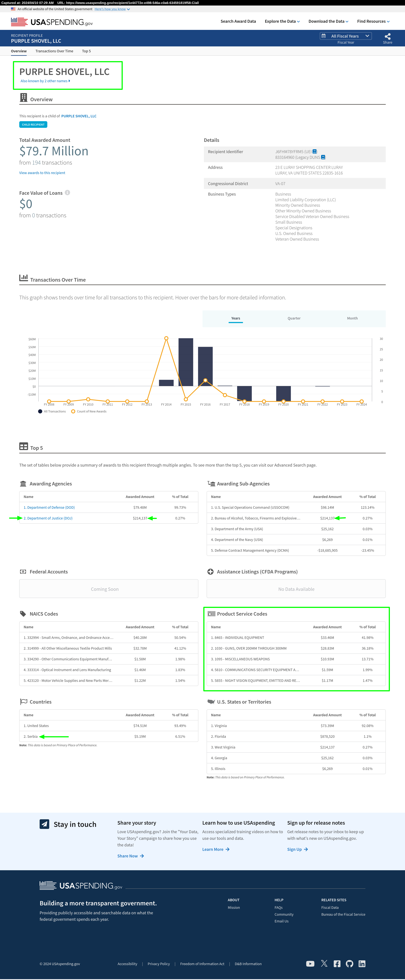Click the Sign Up link

(x=297, y=849)
